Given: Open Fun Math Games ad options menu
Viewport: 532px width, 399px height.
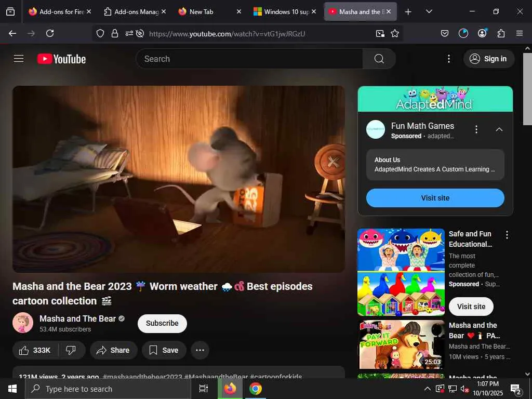Looking at the screenshot, I should click(476, 129).
